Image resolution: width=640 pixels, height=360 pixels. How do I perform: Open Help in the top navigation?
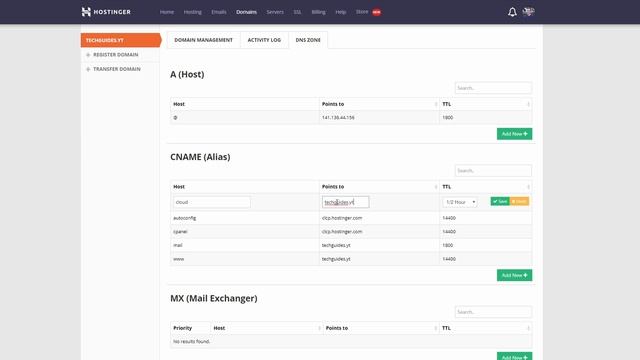coord(340,12)
